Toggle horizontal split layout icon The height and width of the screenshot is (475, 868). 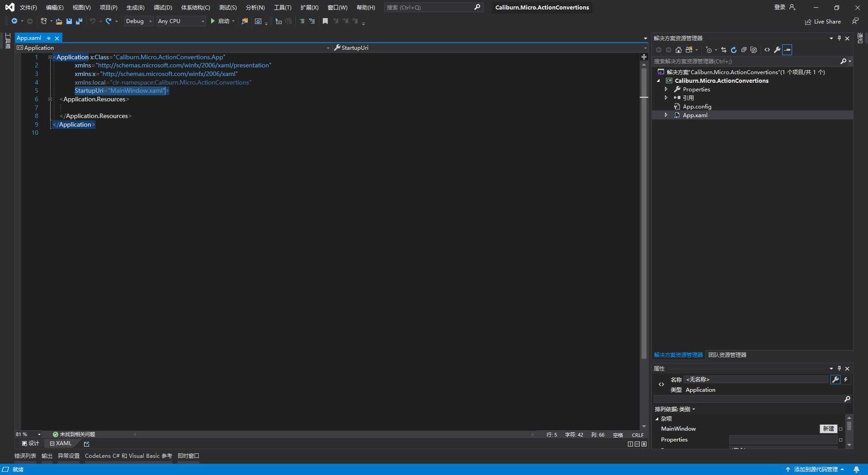(x=637, y=444)
